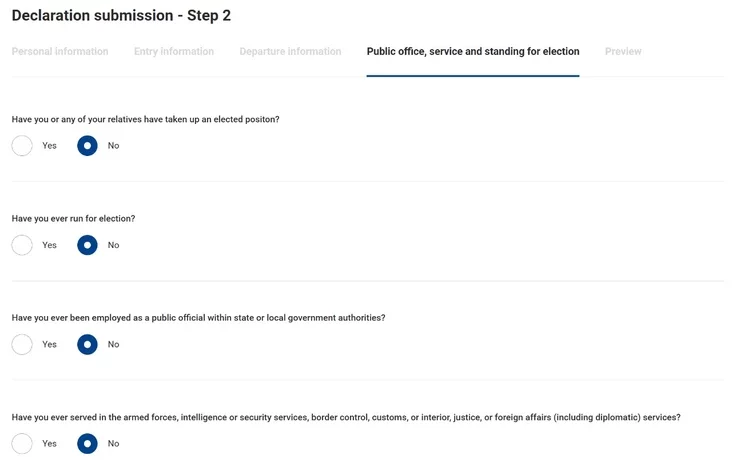
Task: Click the "Yes" label text under run for election
Action: pos(49,245)
